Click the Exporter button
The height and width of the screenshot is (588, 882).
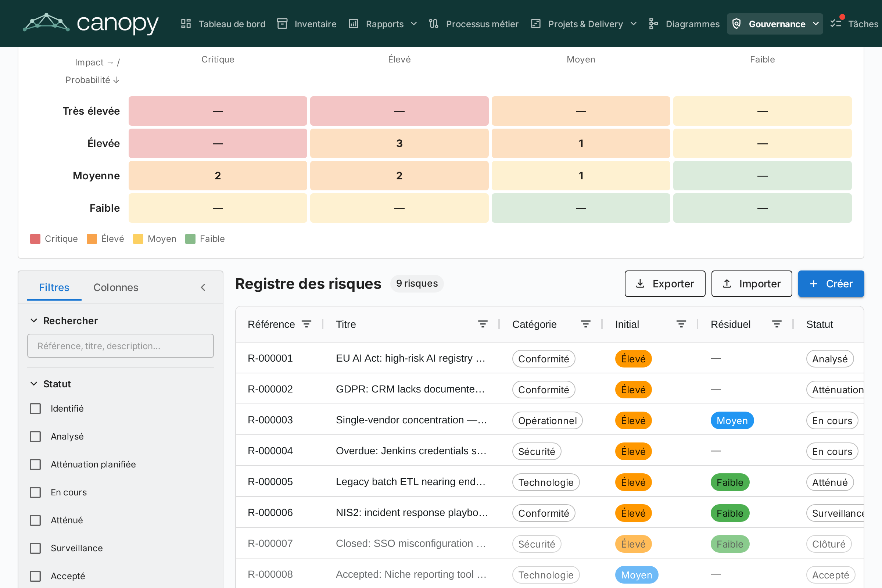[x=665, y=284]
